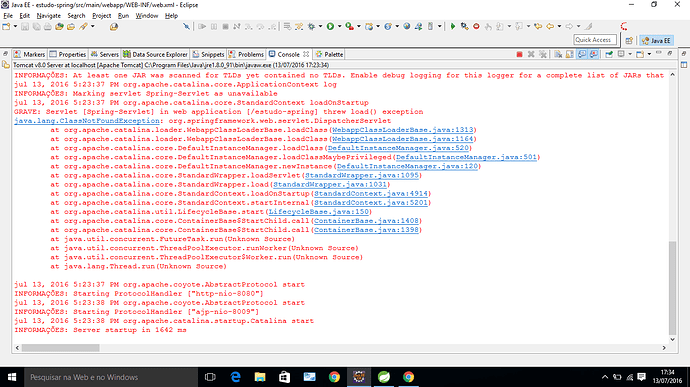Click the green Run toolbar icon
Viewport: 690px width, 387px height.
pyautogui.click(x=330, y=26)
